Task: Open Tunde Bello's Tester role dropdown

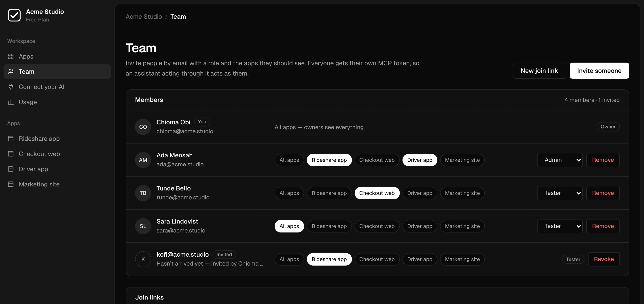Action: [560, 193]
